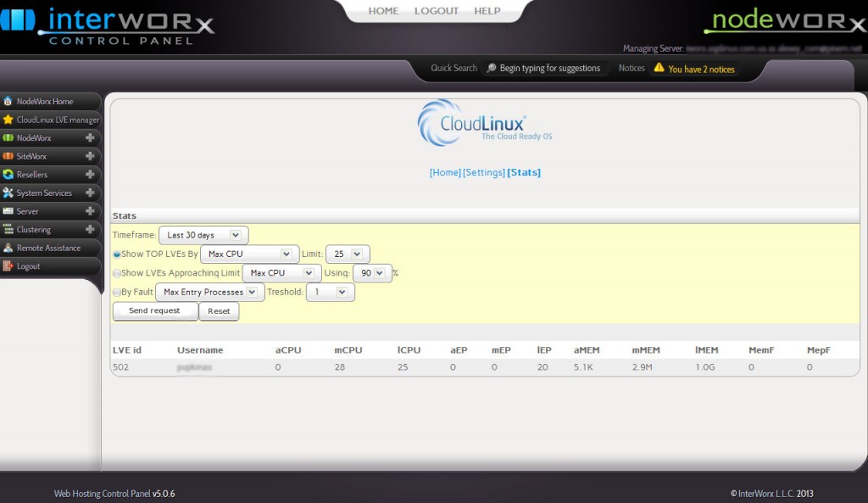Click the green NodeWorx sidebar icon
The height and width of the screenshot is (503, 868).
coord(8,138)
